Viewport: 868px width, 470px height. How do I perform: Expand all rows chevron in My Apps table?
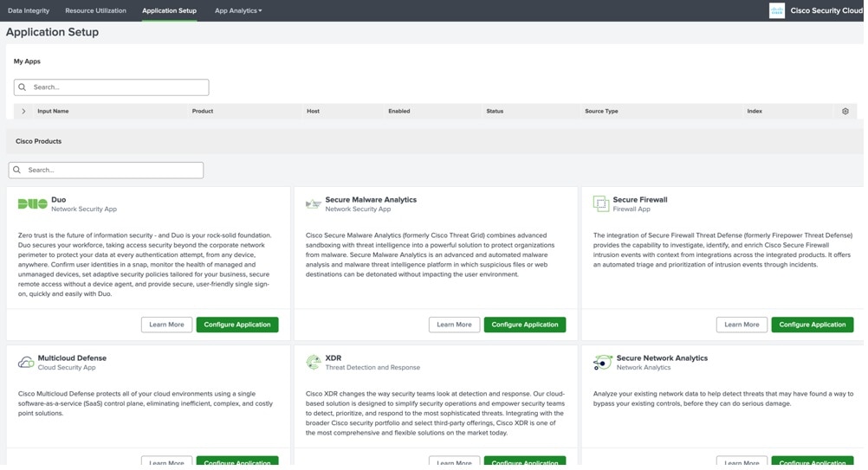(23, 111)
